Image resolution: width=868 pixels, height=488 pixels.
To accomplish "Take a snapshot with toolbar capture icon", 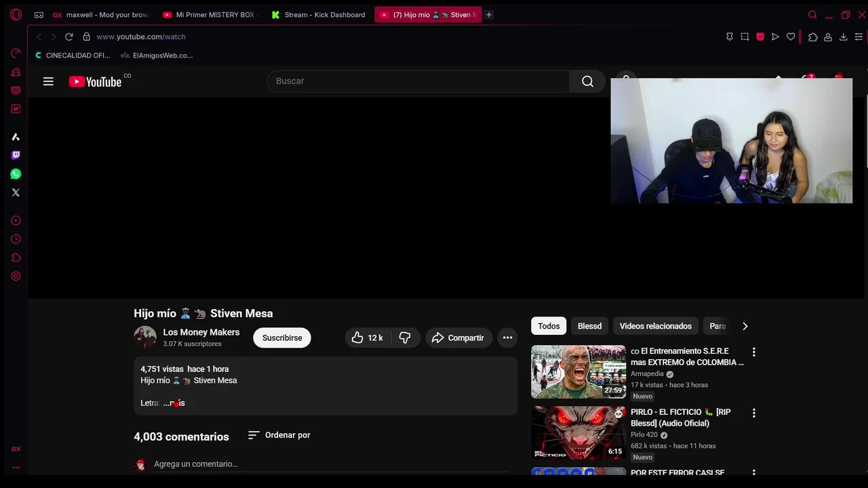I will coord(745,37).
